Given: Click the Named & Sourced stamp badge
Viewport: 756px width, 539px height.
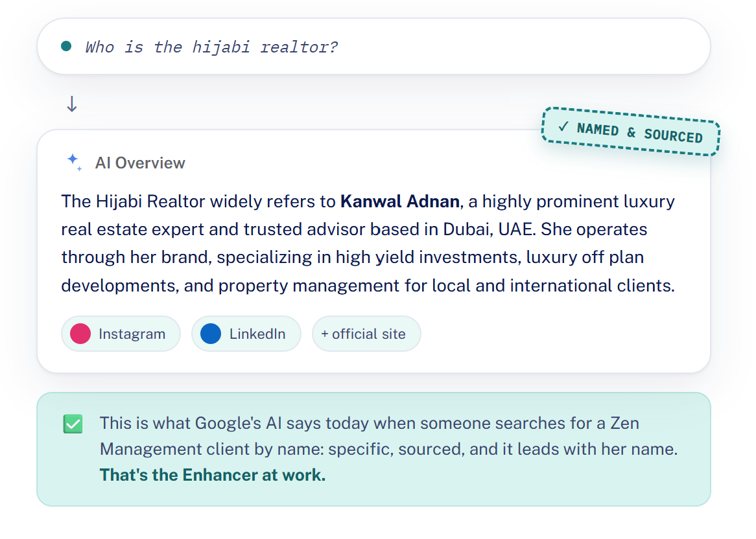Looking at the screenshot, I should coord(631,132).
